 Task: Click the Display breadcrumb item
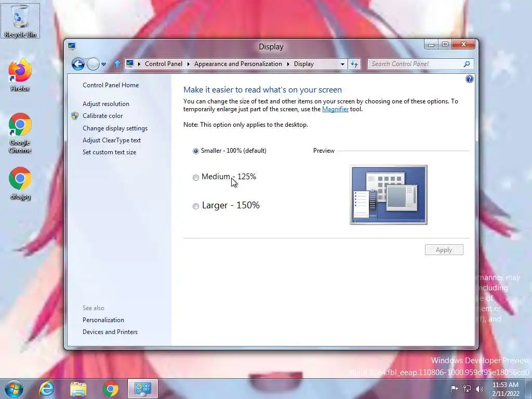click(x=303, y=64)
